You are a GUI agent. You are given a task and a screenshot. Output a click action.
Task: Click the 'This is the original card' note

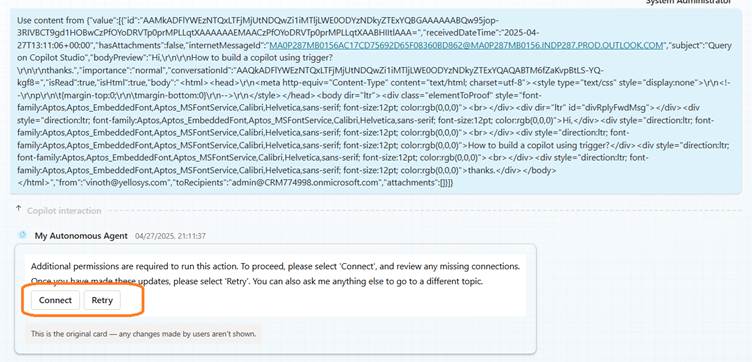[143, 334]
